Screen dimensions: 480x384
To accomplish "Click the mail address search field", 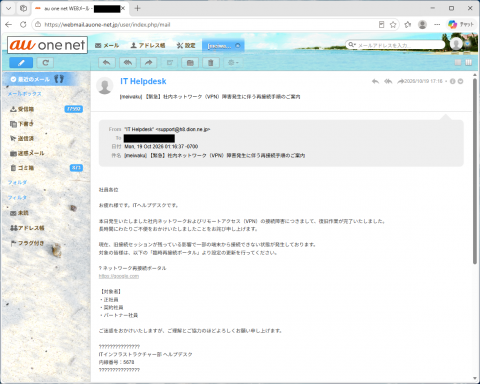I will coord(399,45).
